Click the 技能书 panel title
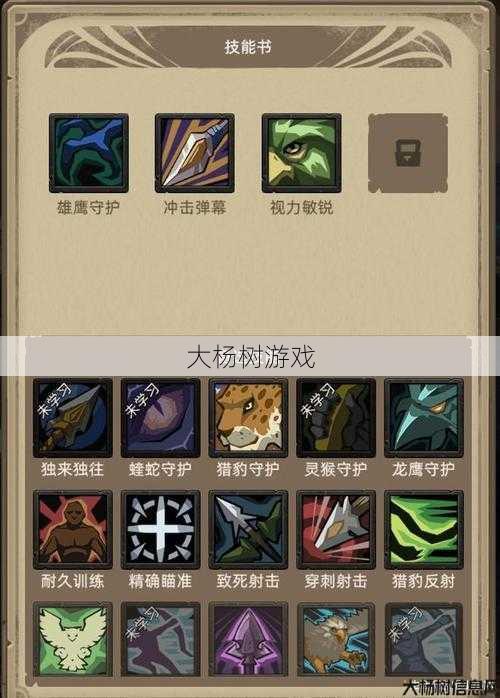This screenshot has height=698, width=500. click(248, 47)
